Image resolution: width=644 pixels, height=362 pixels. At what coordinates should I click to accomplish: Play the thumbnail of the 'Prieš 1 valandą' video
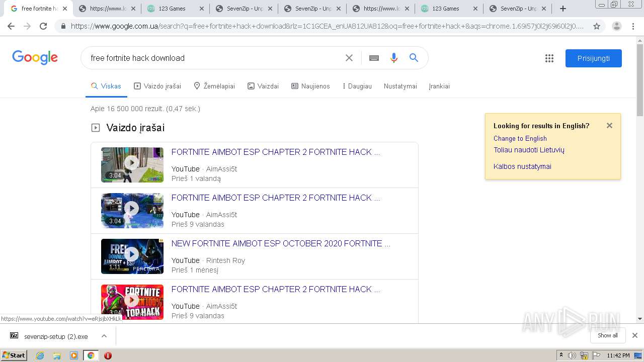coord(132,165)
